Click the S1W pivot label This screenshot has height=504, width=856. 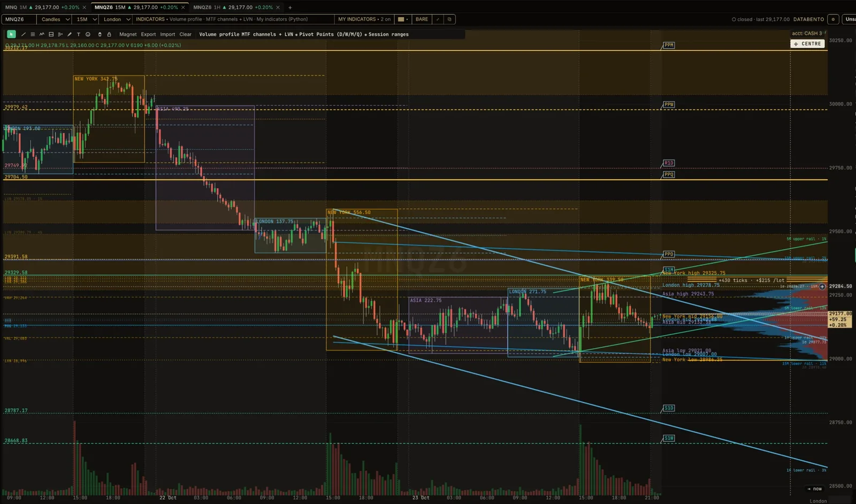click(x=669, y=438)
